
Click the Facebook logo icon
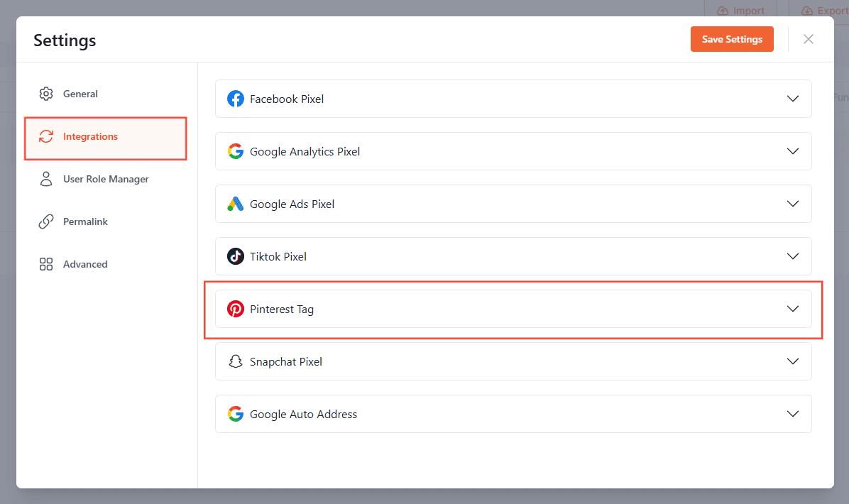(235, 99)
